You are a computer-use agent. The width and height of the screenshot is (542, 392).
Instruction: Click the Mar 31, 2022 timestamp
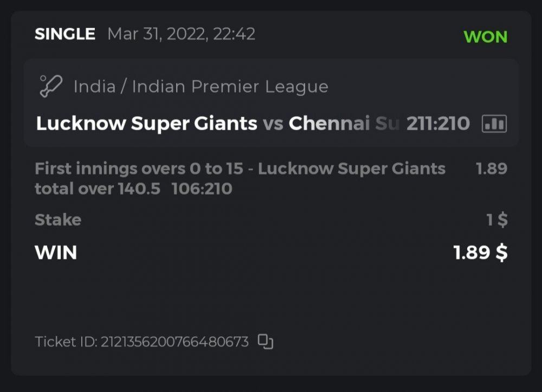click(181, 34)
